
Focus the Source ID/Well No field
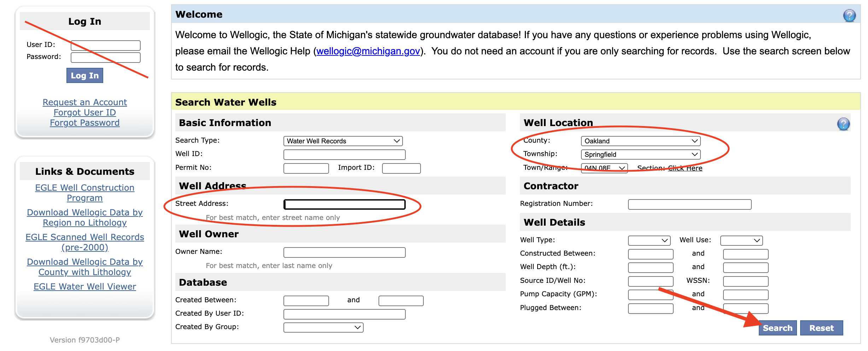pos(651,281)
